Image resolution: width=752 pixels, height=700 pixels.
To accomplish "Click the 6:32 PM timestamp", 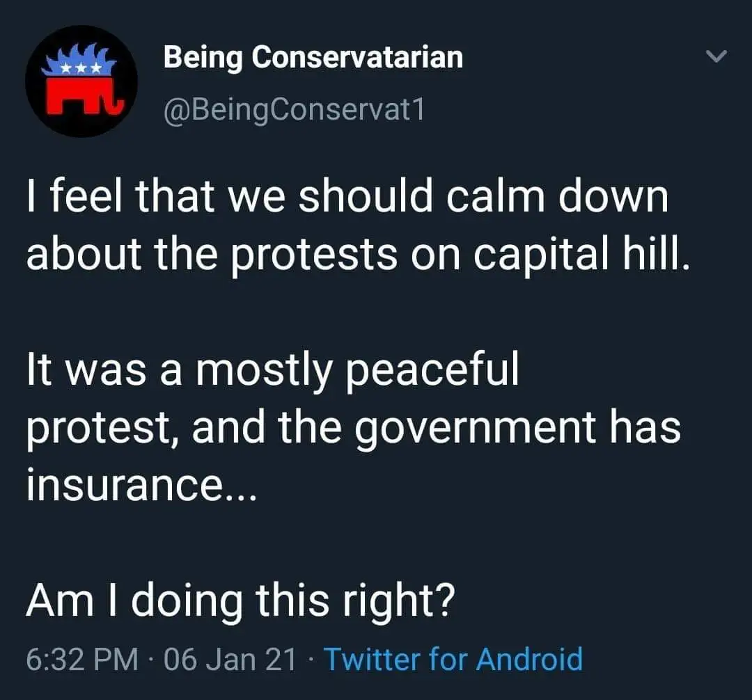I will click(x=82, y=658).
